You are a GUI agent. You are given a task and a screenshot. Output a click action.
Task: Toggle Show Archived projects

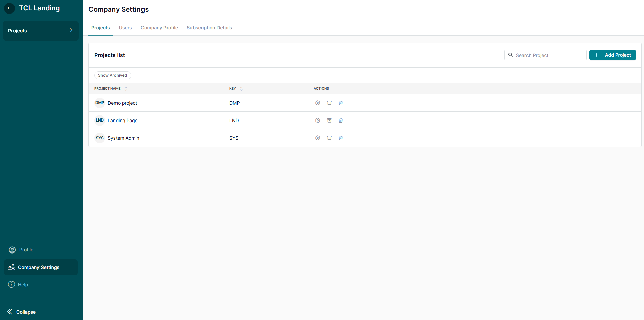point(112,75)
